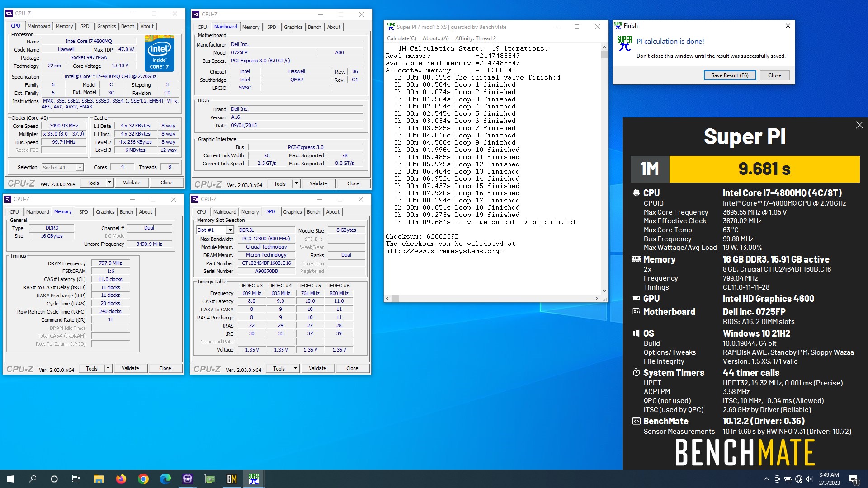The height and width of the screenshot is (488, 868).
Task: Open the volume control in system tray
Action: coord(809,479)
